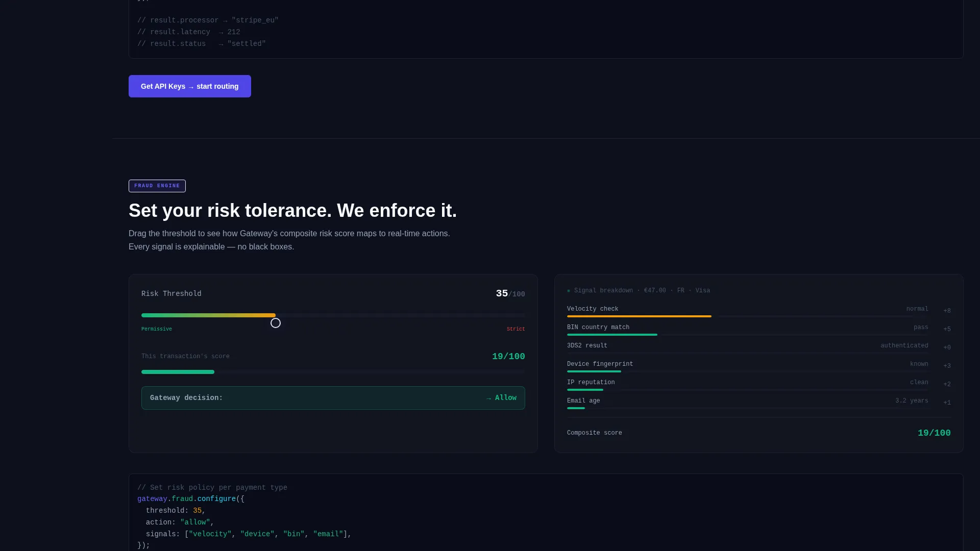
Task: Click the result.processor stripe_eu comment line
Action: 208,20
